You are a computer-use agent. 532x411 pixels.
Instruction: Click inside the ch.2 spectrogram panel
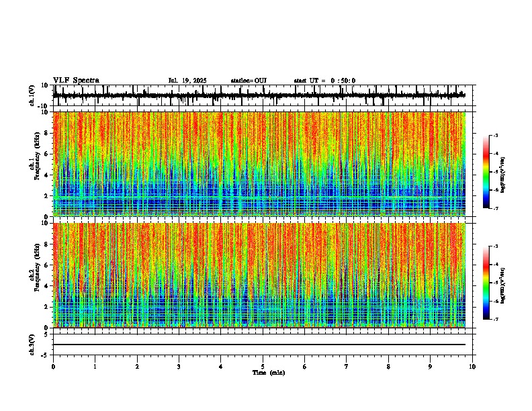(x=262, y=275)
